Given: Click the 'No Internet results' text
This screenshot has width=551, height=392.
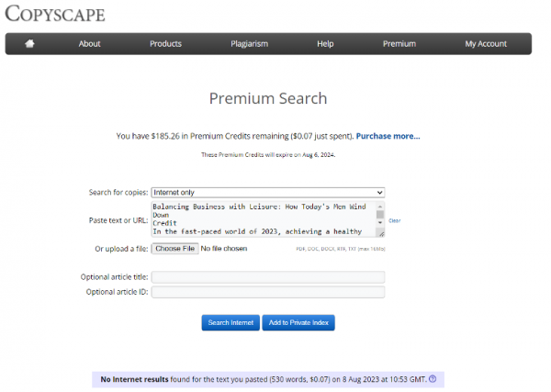Looking at the screenshot, I should (x=134, y=379).
